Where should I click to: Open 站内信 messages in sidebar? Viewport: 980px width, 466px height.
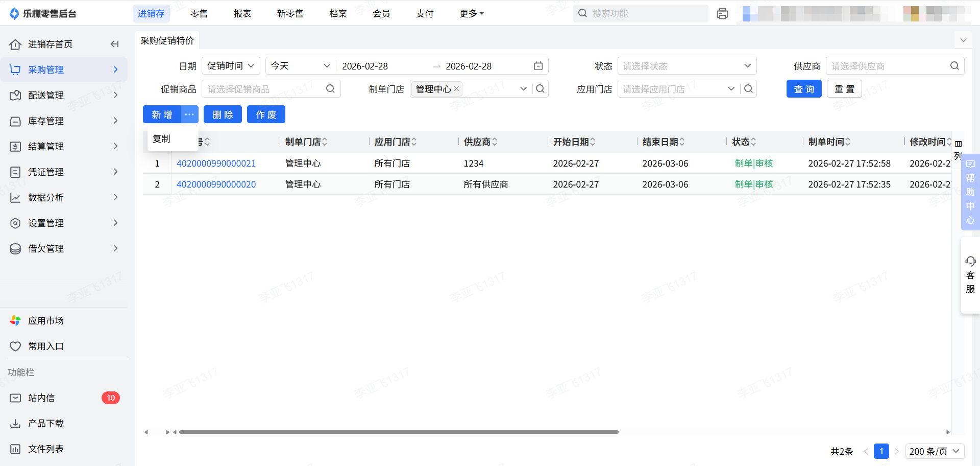point(41,398)
